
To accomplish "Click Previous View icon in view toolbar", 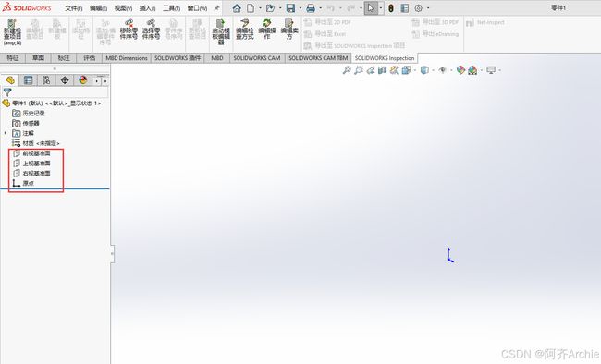I will tap(370, 70).
